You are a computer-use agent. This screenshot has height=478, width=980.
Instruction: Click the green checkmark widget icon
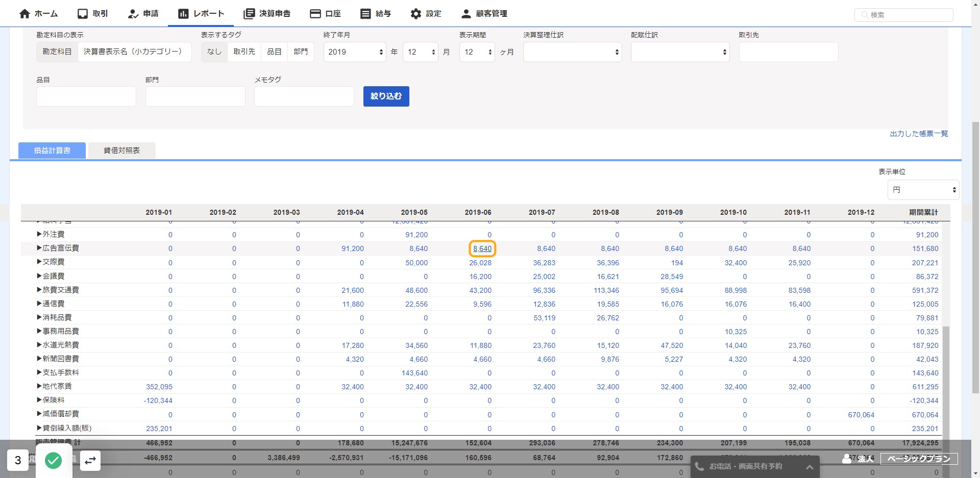pos(54,461)
